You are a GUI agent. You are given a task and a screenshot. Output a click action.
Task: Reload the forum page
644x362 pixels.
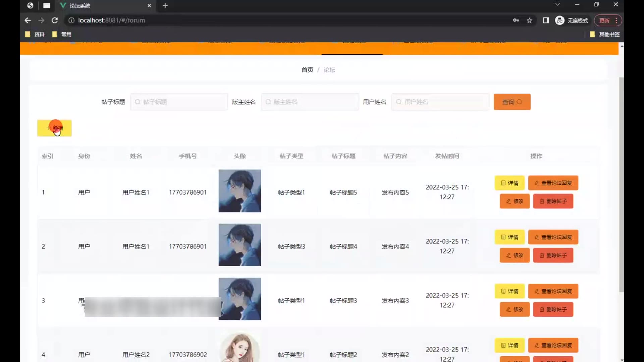coord(55,20)
